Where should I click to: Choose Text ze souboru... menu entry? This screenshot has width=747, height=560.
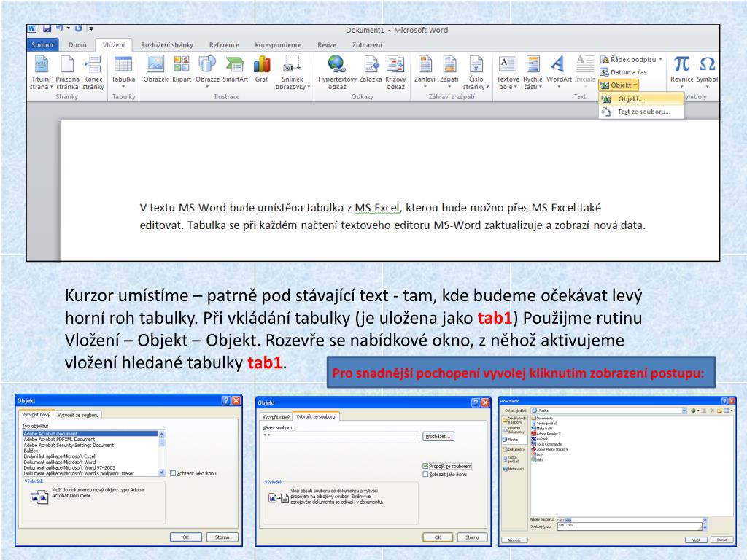pos(642,112)
